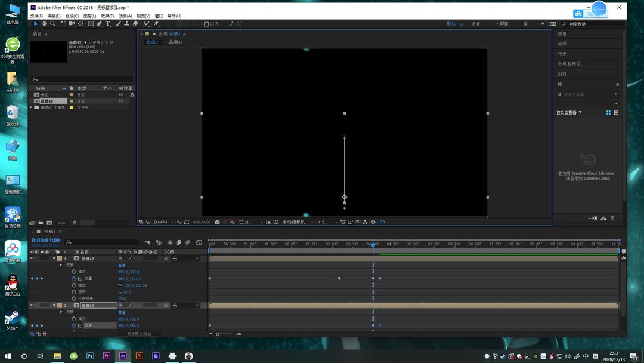The image size is (644, 363).
Task: Click the 重置 reset link of layer 1 transform
Action: [122, 265]
